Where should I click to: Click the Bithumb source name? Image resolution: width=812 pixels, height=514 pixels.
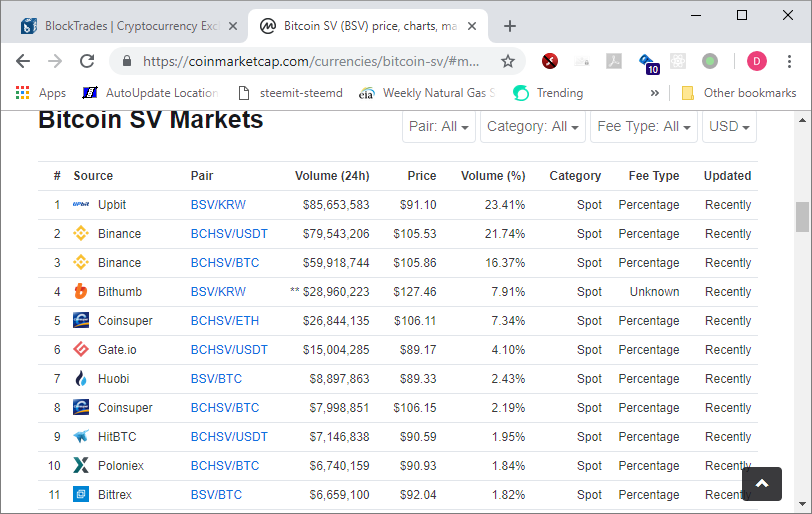[x=120, y=291]
